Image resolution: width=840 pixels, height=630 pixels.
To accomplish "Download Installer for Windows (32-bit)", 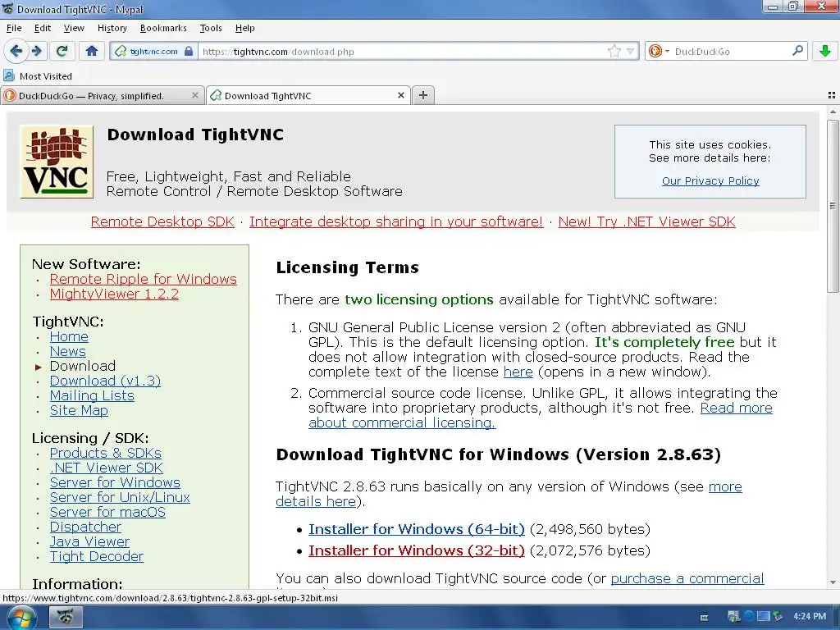I will point(416,550).
